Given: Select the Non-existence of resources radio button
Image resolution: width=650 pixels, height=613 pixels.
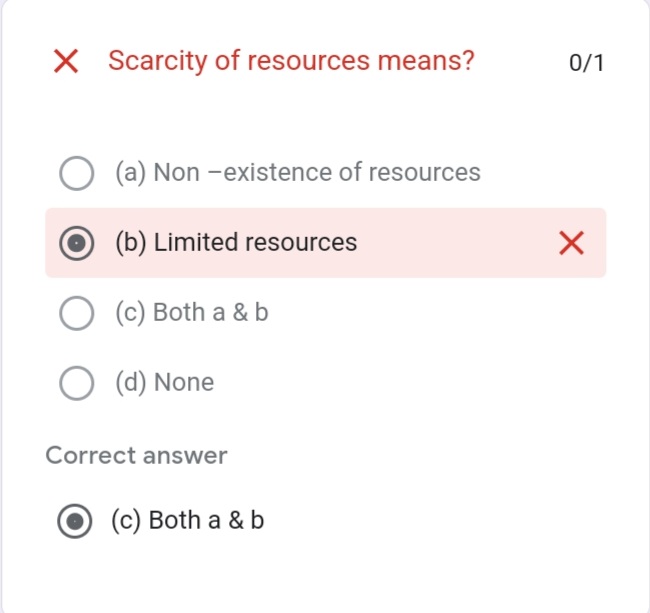Looking at the screenshot, I should [x=77, y=173].
